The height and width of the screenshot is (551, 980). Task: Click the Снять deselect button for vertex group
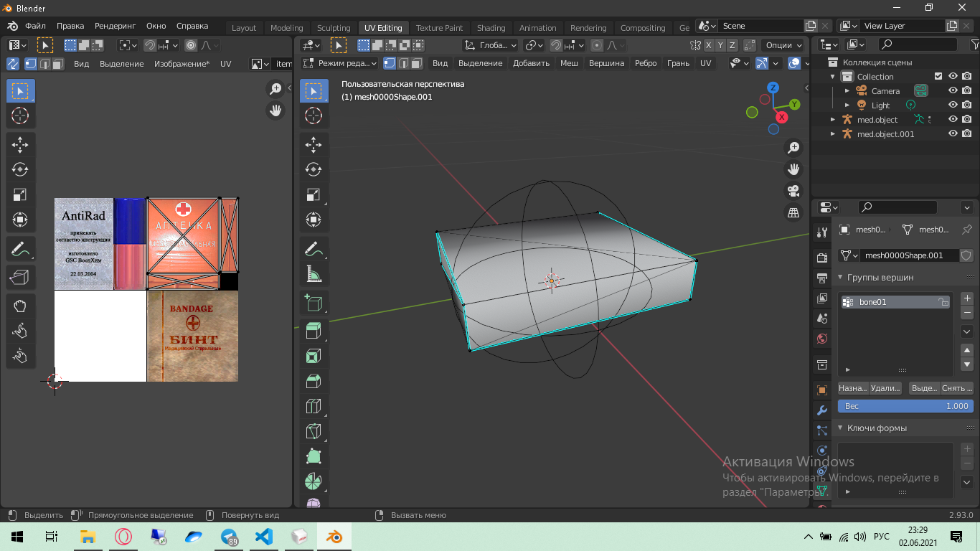957,388
